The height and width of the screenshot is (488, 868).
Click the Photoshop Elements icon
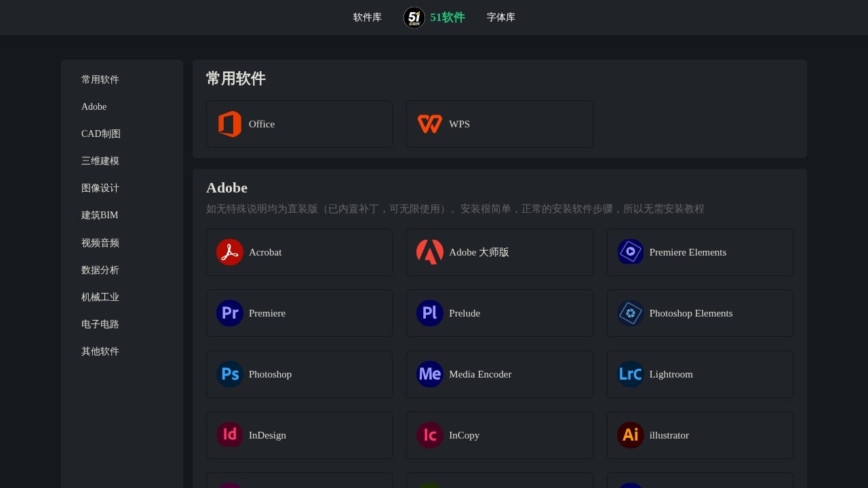(x=630, y=313)
